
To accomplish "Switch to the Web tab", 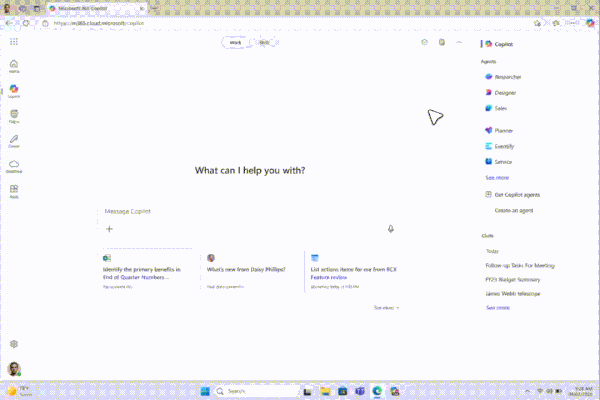I will [x=264, y=42].
